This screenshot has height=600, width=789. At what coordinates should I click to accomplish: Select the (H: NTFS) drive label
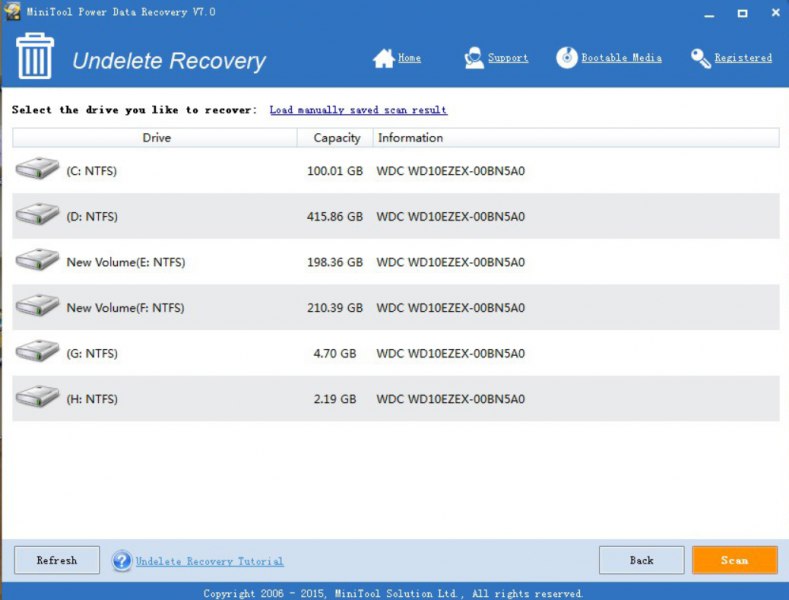tap(92, 399)
